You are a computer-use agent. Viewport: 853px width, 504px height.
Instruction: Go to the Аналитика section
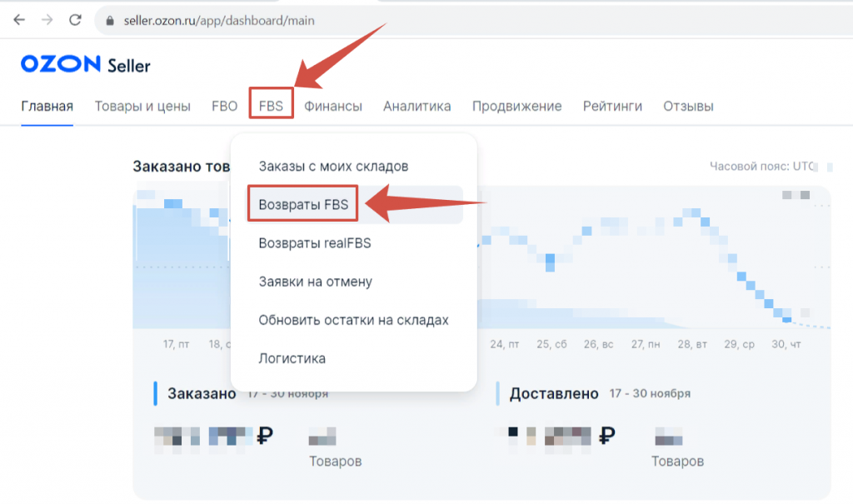pos(417,106)
